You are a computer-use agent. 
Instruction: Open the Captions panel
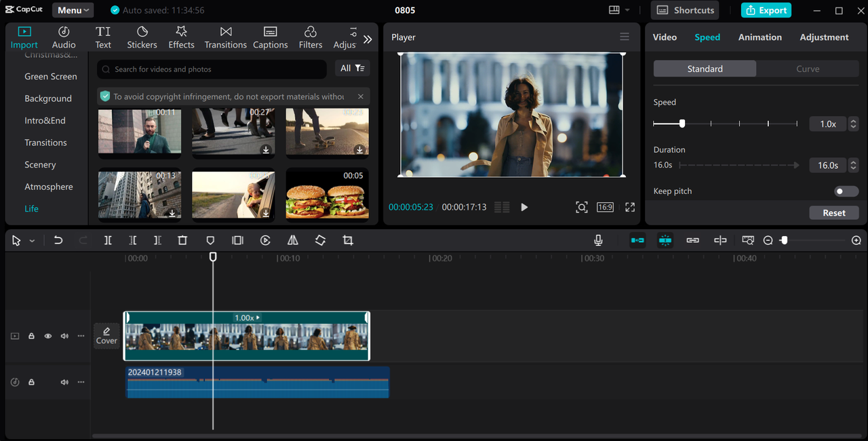pyautogui.click(x=270, y=37)
